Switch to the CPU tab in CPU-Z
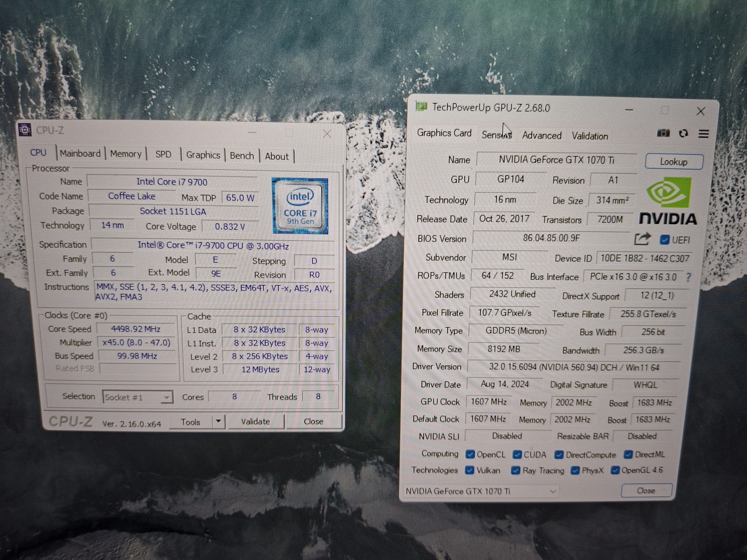 click(38, 153)
